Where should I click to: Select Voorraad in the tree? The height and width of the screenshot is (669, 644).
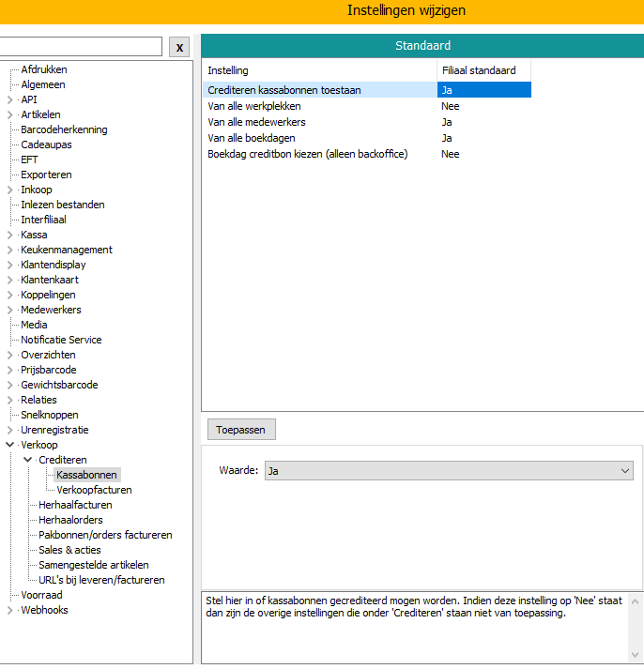[x=41, y=595]
